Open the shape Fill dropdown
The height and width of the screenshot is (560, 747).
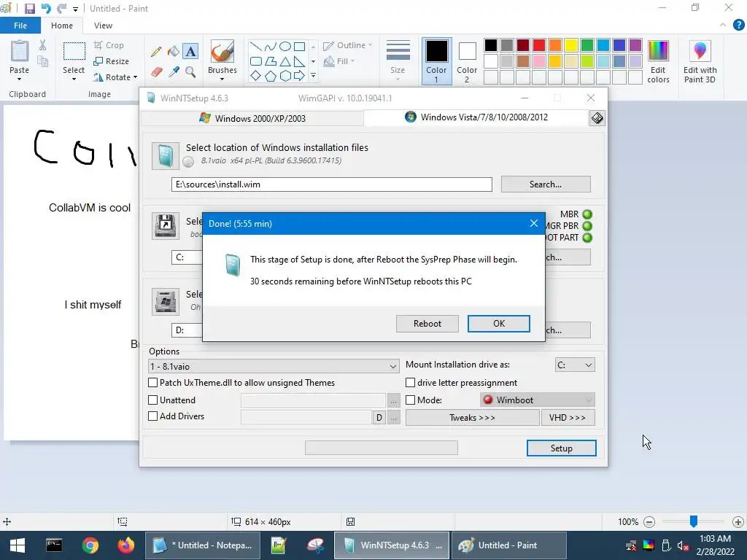tap(339, 61)
